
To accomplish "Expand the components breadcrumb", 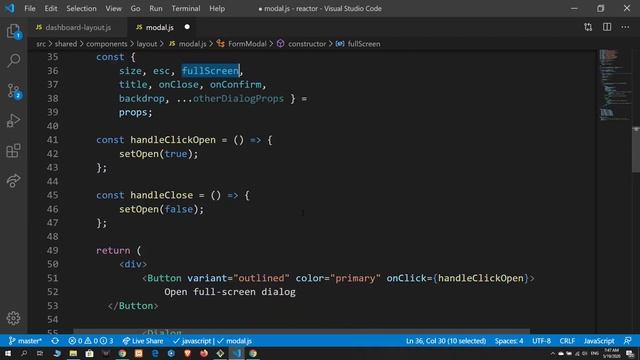I will tap(107, 44).
